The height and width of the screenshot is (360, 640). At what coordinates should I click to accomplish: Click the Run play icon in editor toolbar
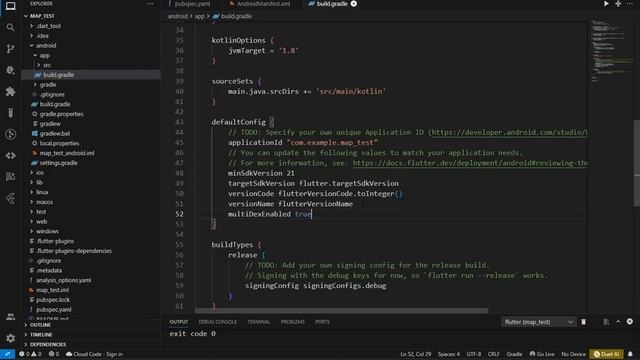pyautogui.click(x=606, y=4)
